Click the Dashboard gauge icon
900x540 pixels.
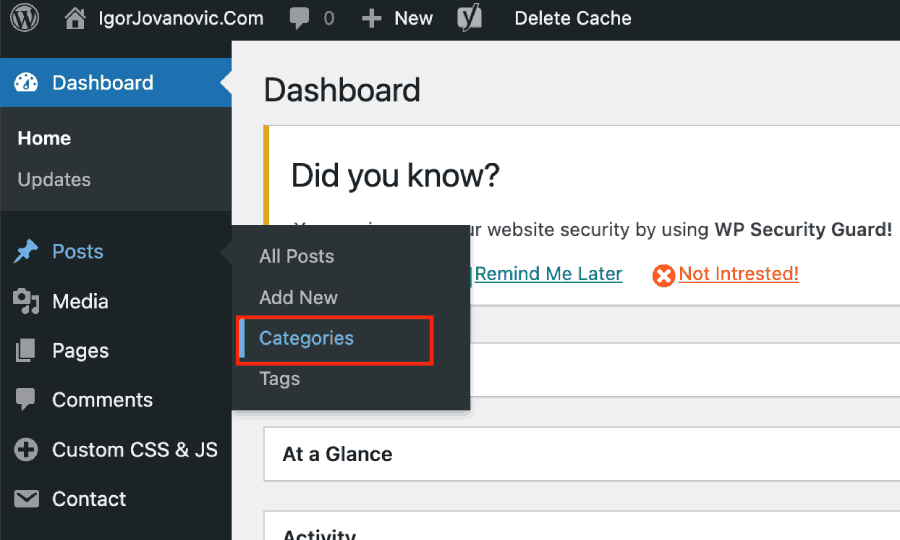(26, 83)
